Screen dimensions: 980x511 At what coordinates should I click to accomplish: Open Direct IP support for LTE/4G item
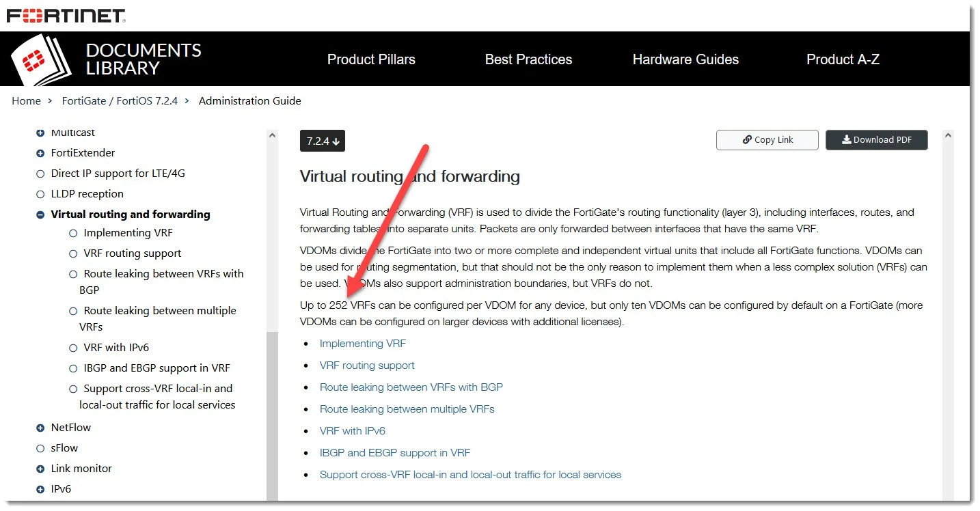click(118, 174)
